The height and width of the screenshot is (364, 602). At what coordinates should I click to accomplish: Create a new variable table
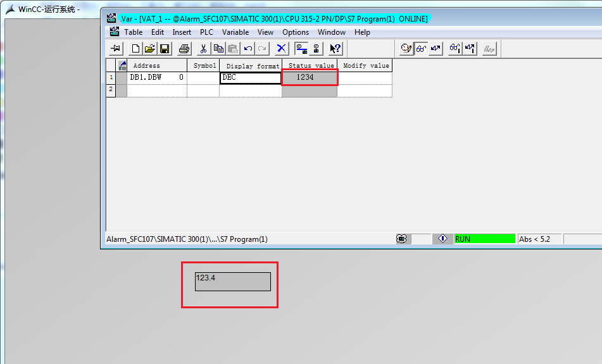pyautogui.click(x=135, y=49)
